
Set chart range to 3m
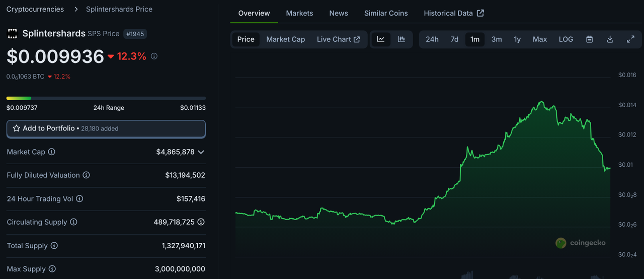[497, 39]
